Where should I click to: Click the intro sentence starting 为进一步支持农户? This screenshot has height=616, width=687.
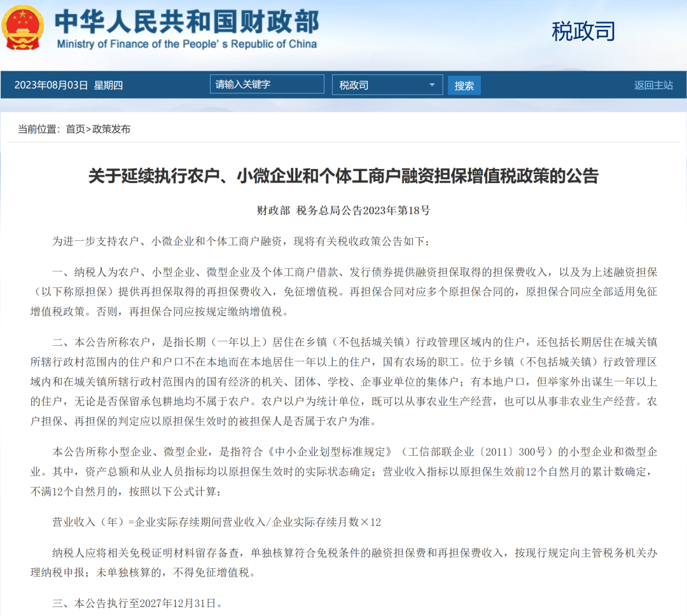[241, 241]
